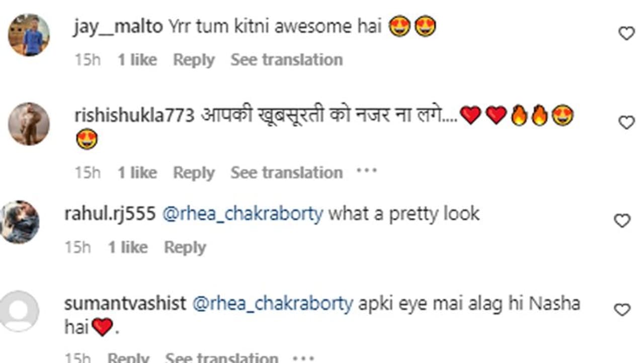This screenshot has width=644, height=363.
Task: Like rahul.rj555's comment with heart icon
Action: pos(622,221)
